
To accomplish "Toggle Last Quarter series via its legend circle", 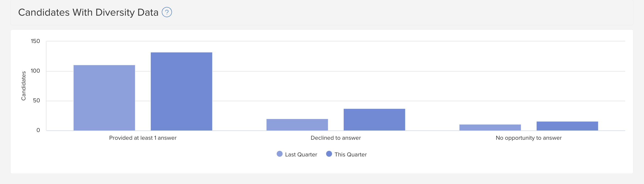I will click(x=280, y=154).
